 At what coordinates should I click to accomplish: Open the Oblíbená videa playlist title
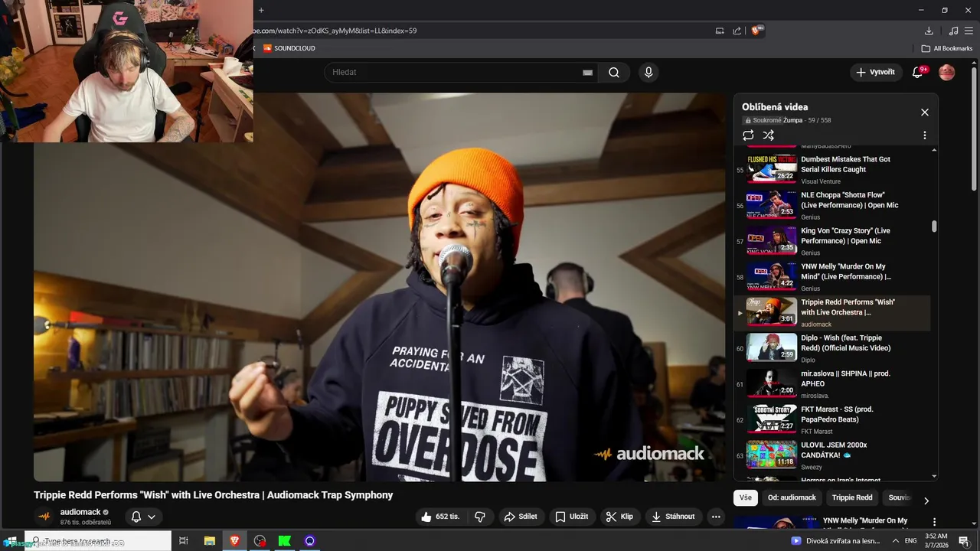tap(775, 107)
